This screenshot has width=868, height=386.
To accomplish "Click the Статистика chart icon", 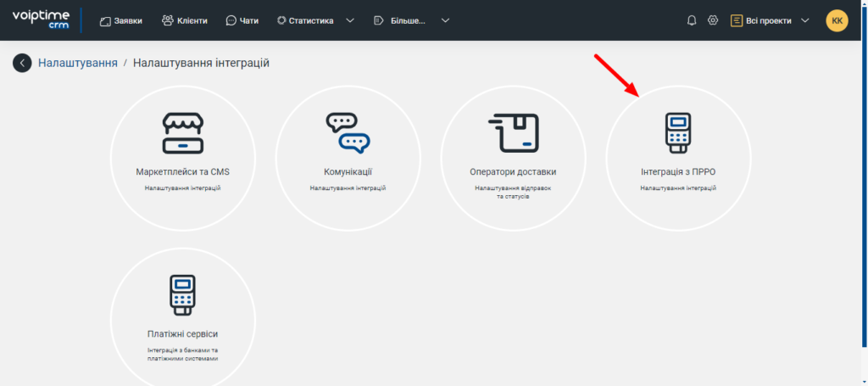I will point(281,20).
